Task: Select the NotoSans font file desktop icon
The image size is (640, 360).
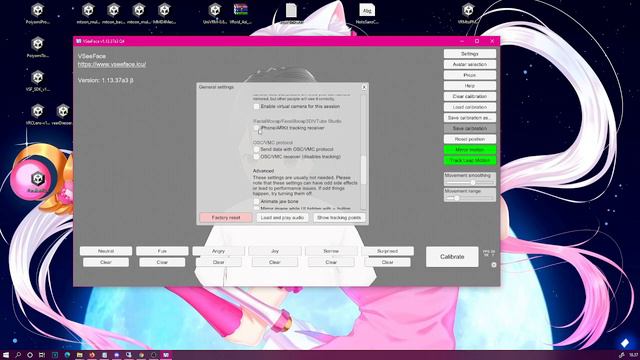Action: click(x=367, y=13)
